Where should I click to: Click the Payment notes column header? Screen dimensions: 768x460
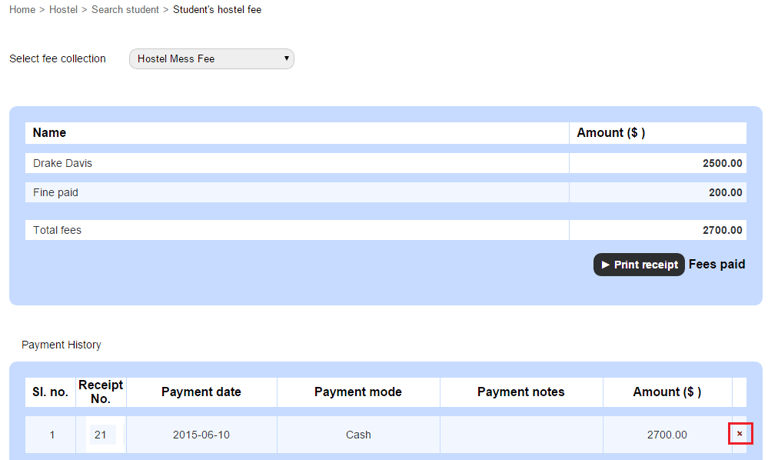[521, 392]
